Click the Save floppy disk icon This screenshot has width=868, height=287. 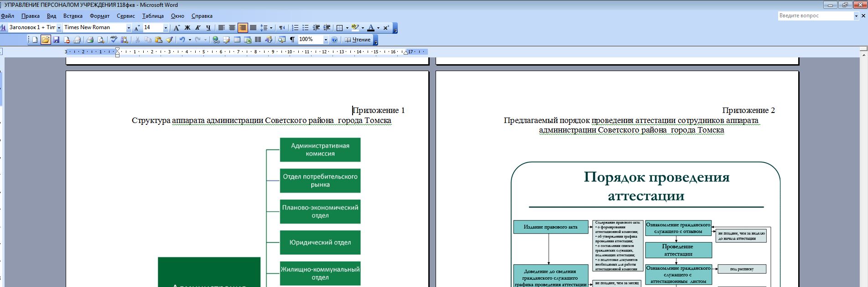tap(56, 40)
